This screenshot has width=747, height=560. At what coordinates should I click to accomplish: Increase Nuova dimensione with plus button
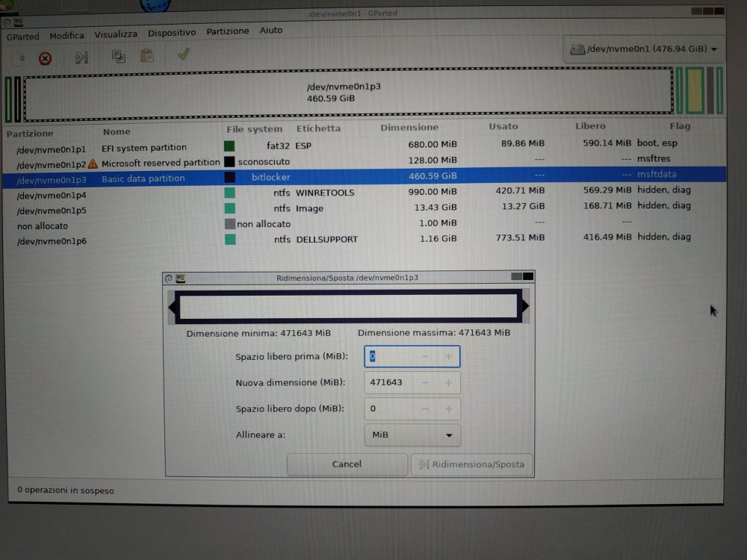(448, 382)
